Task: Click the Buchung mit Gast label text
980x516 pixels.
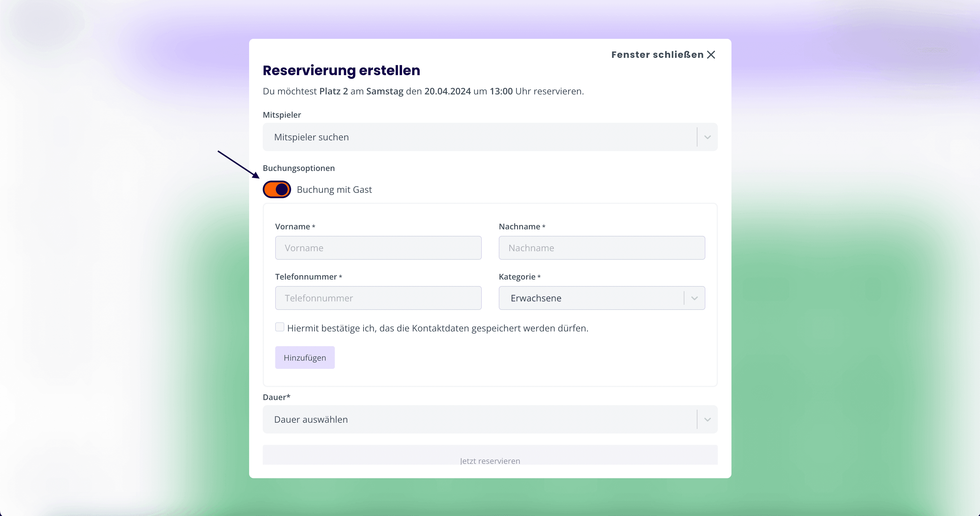Action: coord(334,189)
